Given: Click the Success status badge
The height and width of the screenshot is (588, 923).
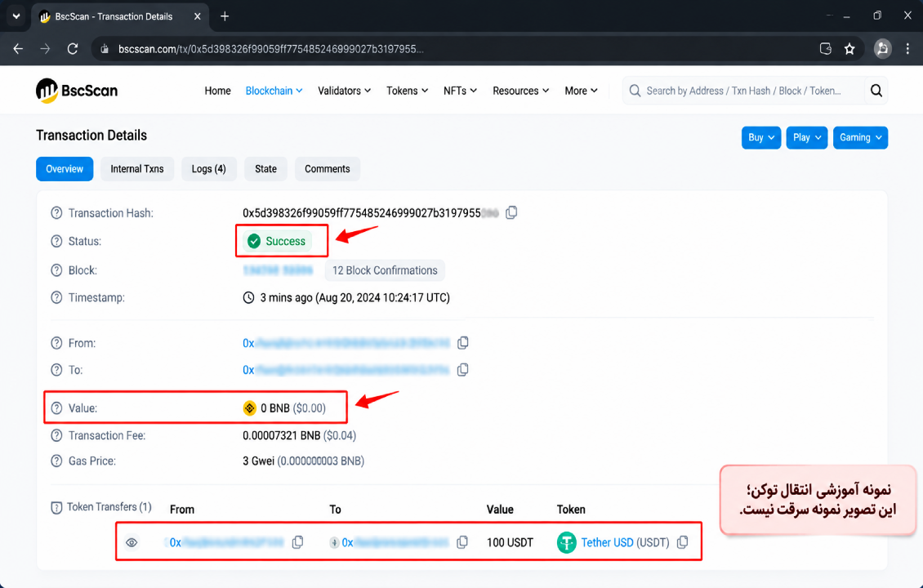Looking at the screenshot, I should pyautogui.click(x=277, y=241).
